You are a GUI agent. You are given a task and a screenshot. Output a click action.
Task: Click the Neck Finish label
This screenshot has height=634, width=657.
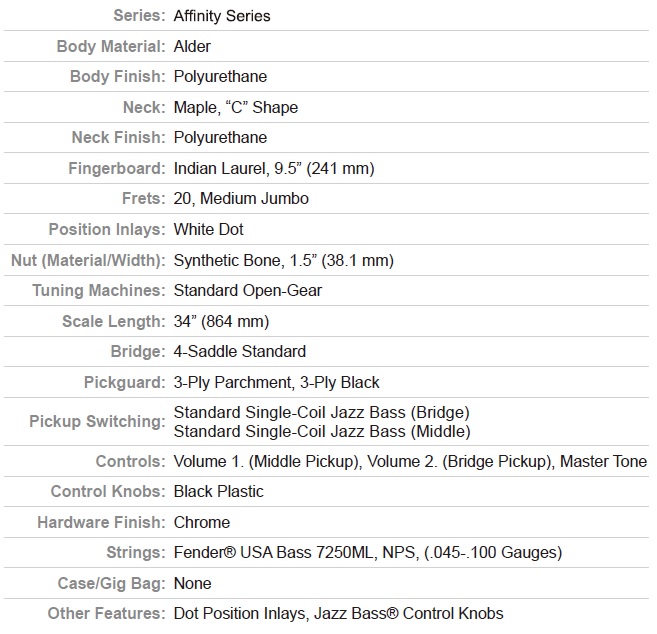119,137
